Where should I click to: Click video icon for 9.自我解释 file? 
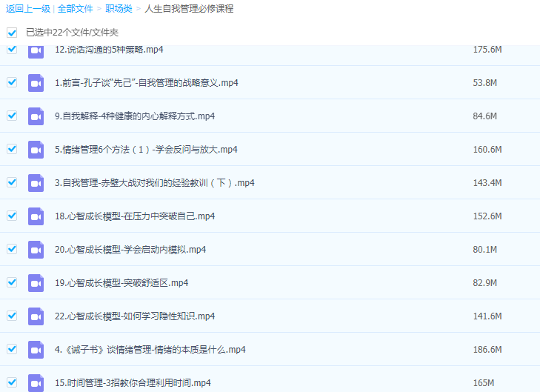click(x=36, y=116)
